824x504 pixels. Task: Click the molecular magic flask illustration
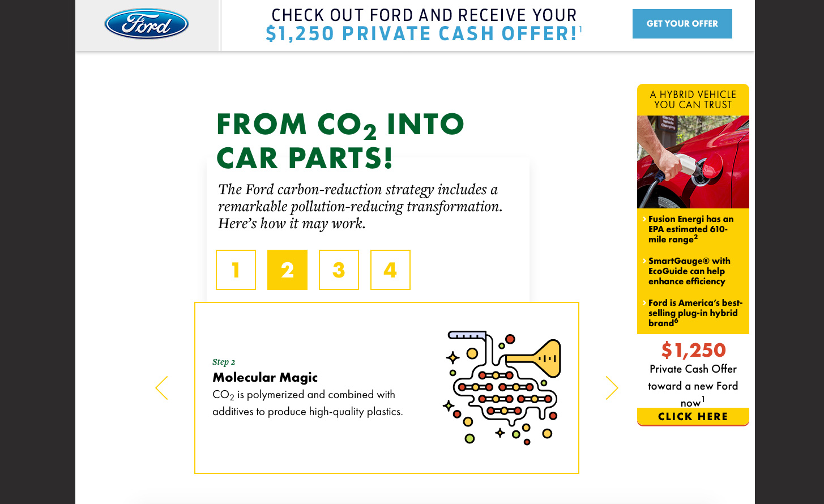[x=502, y=387]
